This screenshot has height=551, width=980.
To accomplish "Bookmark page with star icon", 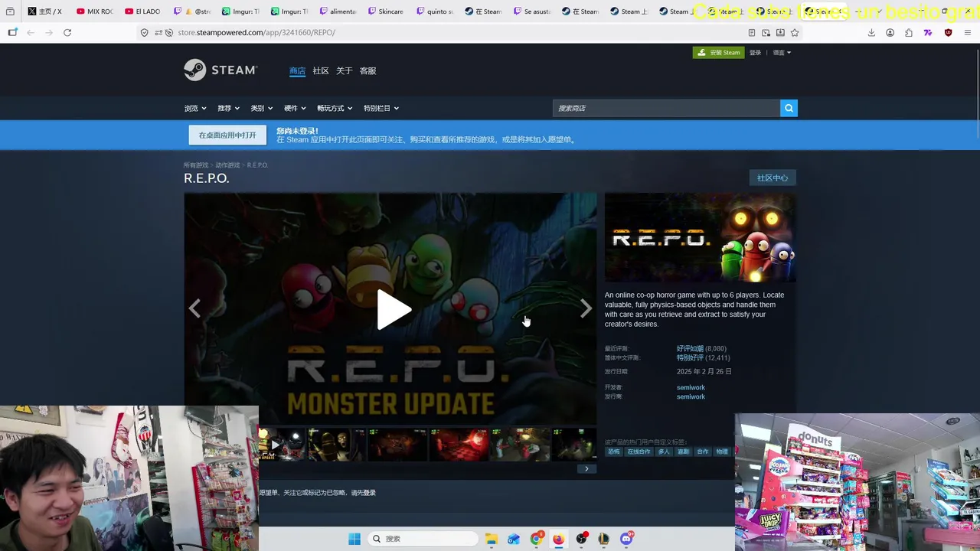I will pyautogui.click(x=795, y=32).
